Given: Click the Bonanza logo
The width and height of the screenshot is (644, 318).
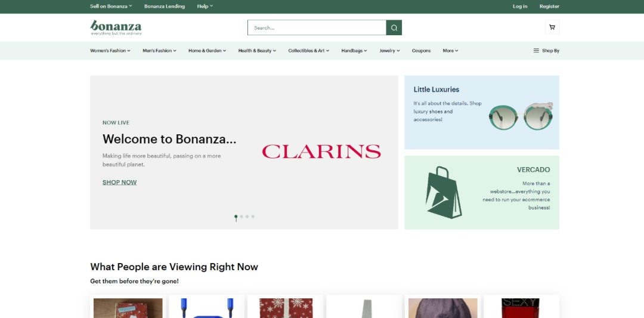Looking at the screenshot, I should 116,27.
